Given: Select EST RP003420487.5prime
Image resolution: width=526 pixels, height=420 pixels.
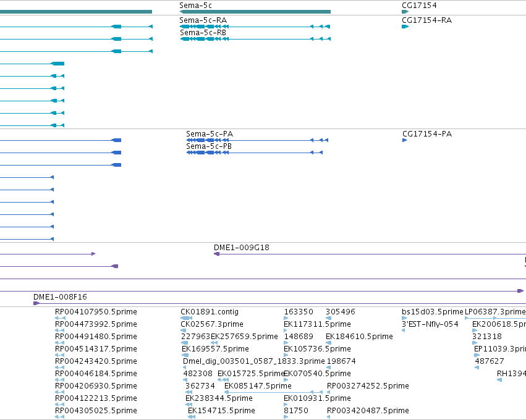Looking at the screenshot, I should 368,410.
